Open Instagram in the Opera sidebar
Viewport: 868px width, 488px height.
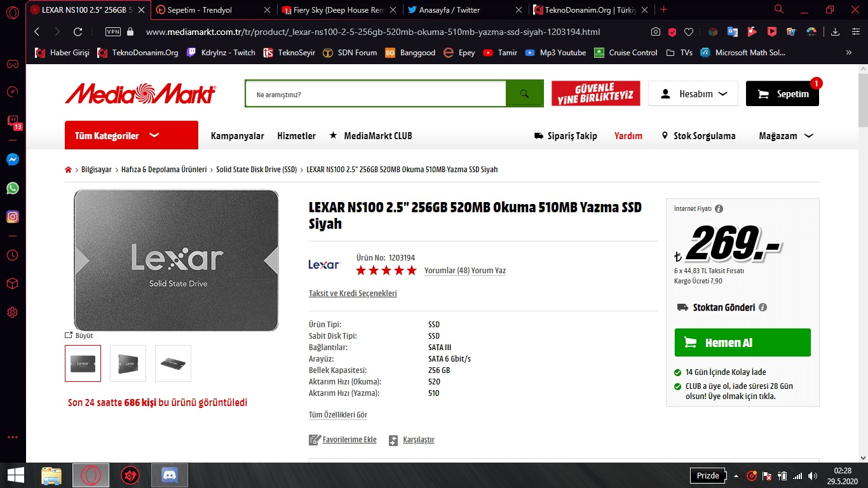click(x=13, y=217)
